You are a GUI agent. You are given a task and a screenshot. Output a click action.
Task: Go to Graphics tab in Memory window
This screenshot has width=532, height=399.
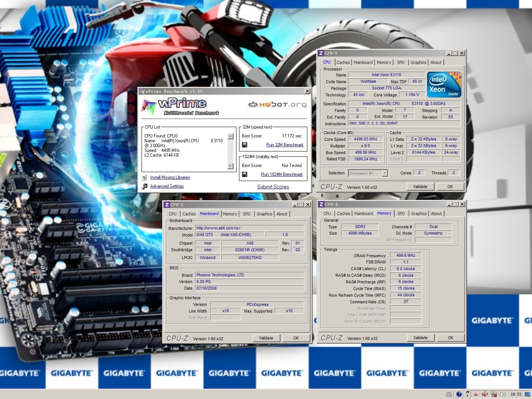[419, 214]
